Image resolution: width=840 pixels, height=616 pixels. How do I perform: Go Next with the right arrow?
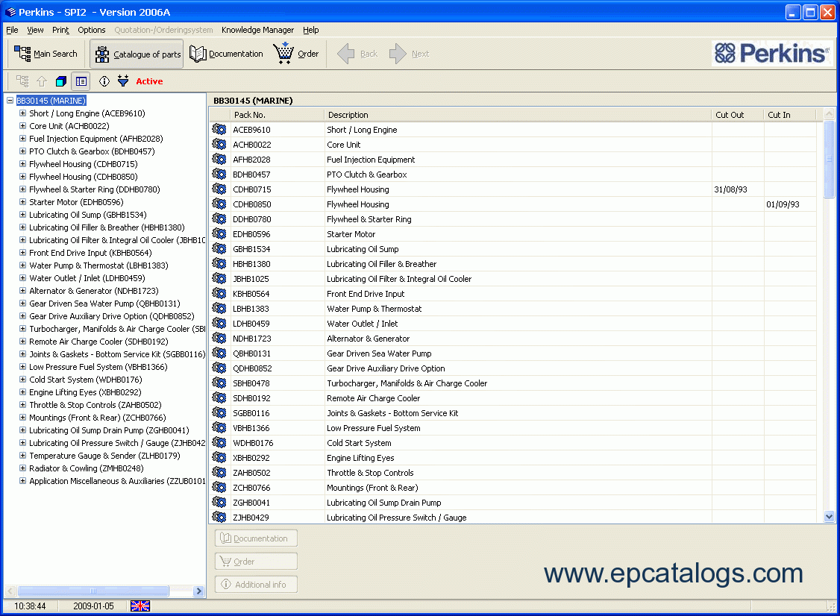409,54
